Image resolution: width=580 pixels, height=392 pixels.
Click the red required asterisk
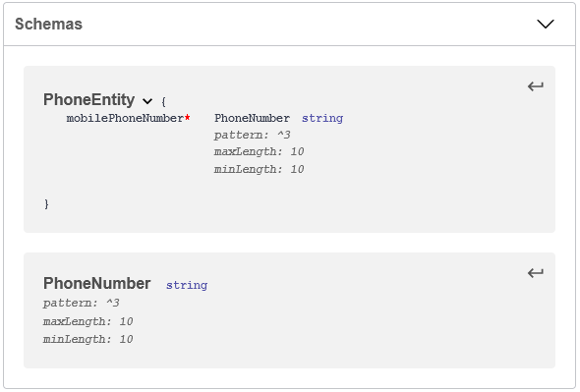point(188,118)
